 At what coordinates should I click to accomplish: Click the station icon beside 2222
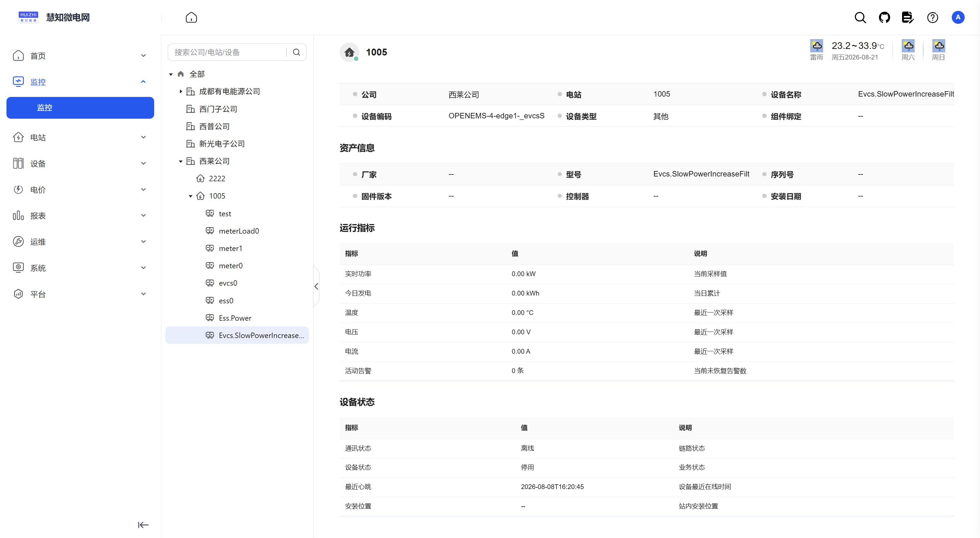pyautogui.click(x=200, y=178)
